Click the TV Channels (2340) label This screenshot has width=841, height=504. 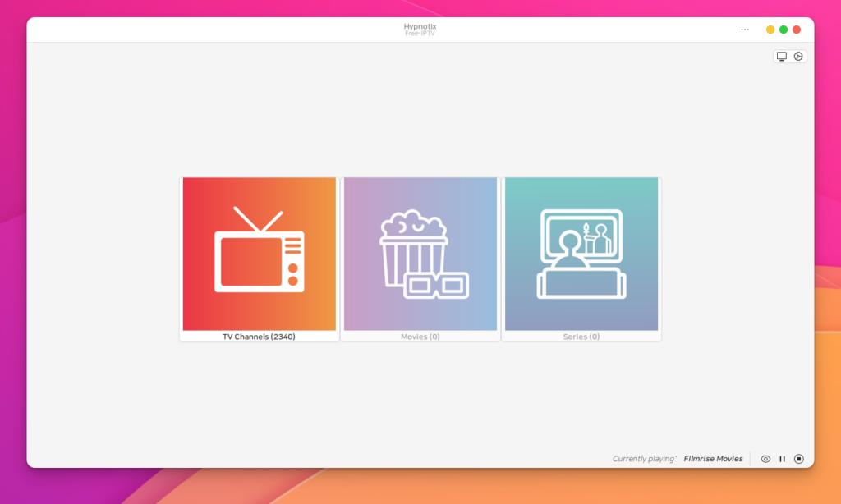click(259, 335)
